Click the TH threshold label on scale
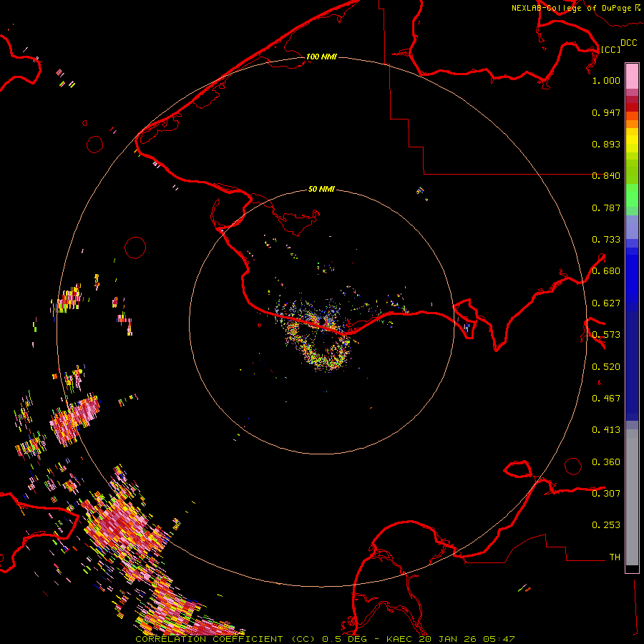 click(x=615, y=557)
